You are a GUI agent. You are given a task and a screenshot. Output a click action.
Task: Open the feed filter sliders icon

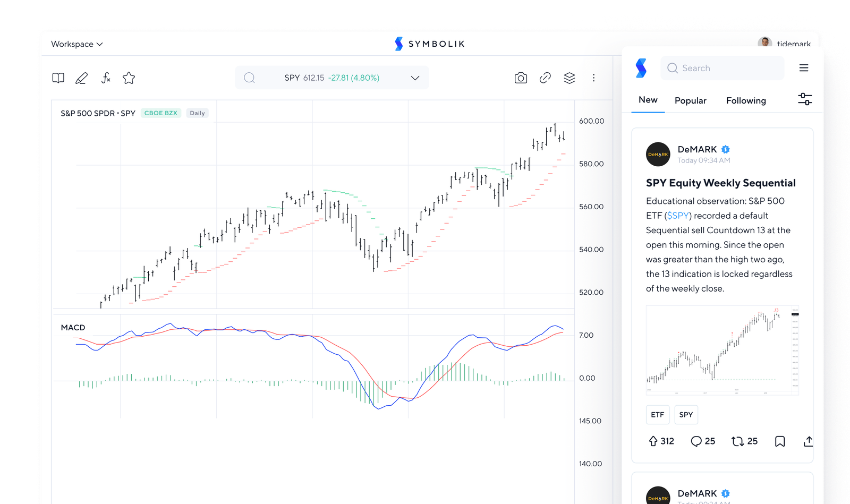[805, 99]
